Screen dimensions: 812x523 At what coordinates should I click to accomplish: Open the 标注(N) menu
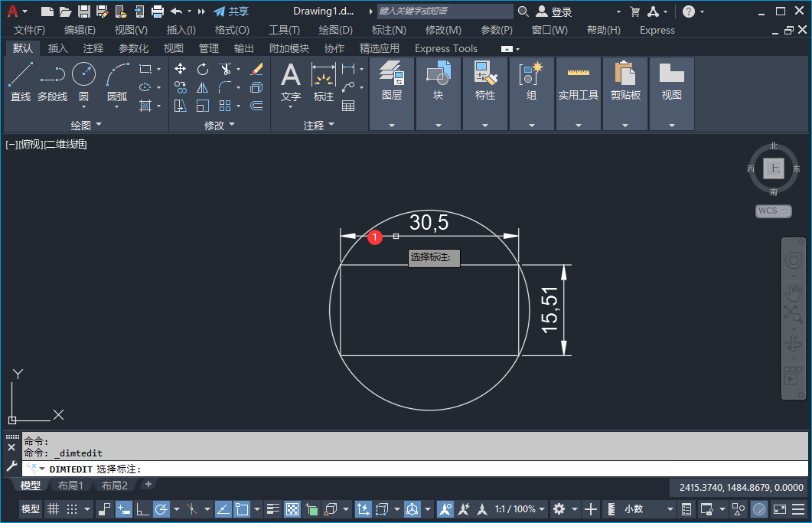click(388, 30)
